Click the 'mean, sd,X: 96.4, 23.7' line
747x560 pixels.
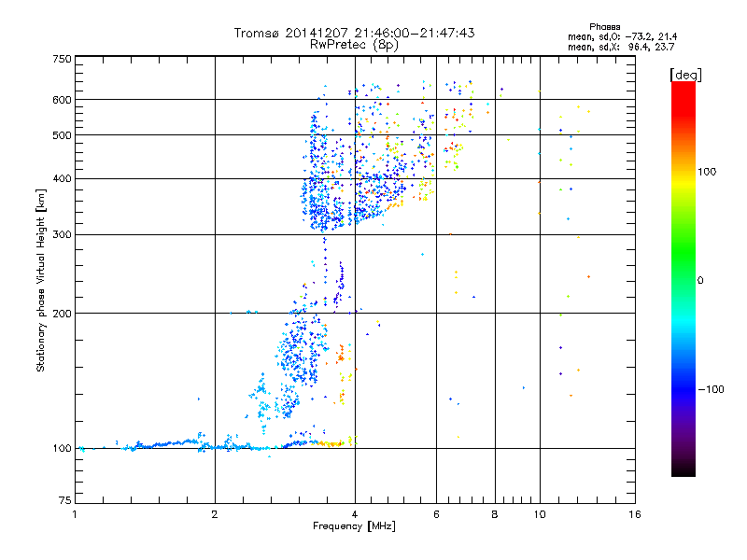(621, 47)
